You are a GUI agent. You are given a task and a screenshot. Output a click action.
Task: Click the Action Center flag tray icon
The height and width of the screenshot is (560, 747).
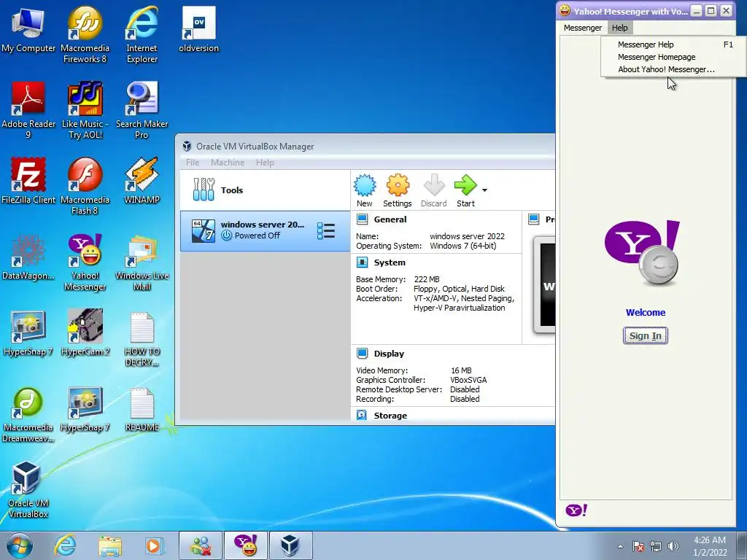coord(638,546)
